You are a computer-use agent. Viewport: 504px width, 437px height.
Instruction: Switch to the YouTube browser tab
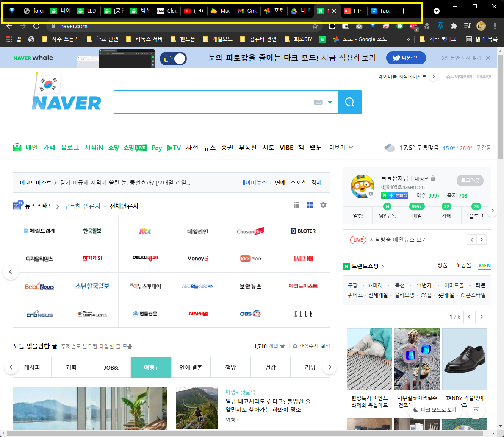194,11
